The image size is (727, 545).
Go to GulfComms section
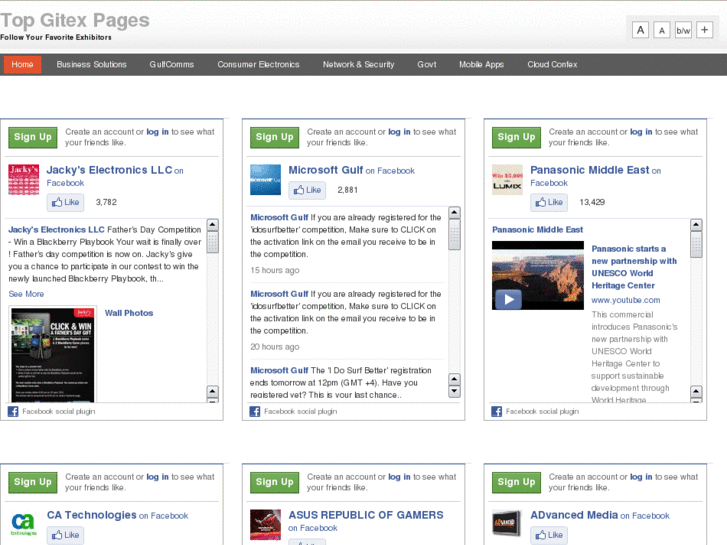[x=172, y=64]
